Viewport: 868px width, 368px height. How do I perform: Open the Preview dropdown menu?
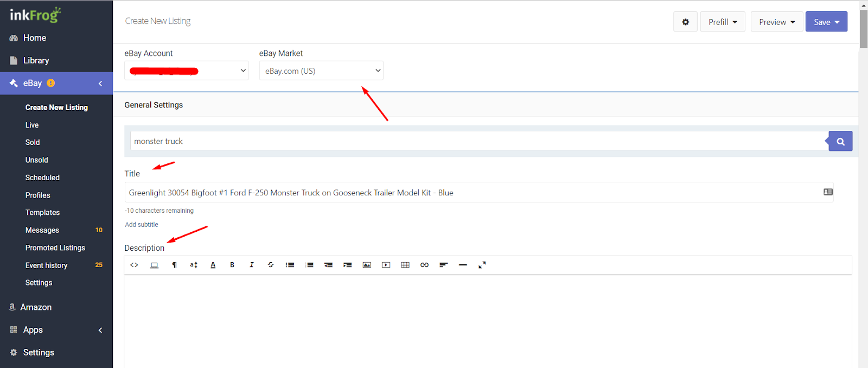(x=777, y=22)
